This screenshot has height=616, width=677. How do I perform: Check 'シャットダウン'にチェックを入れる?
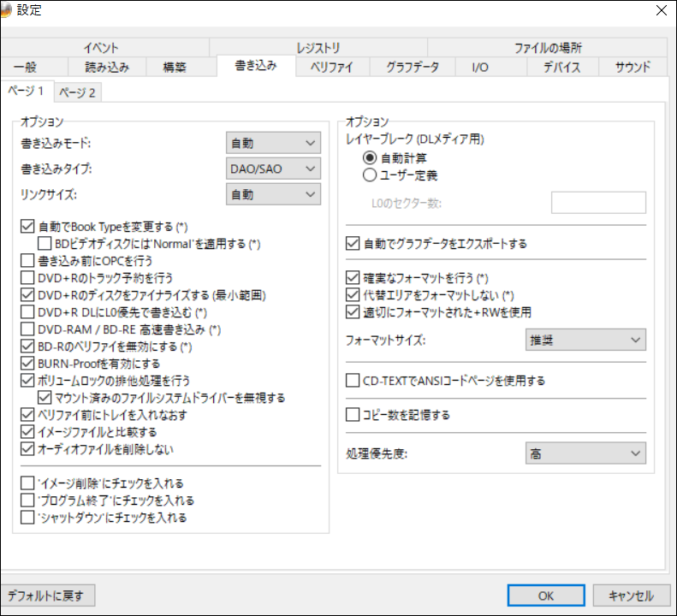(27, 517)
